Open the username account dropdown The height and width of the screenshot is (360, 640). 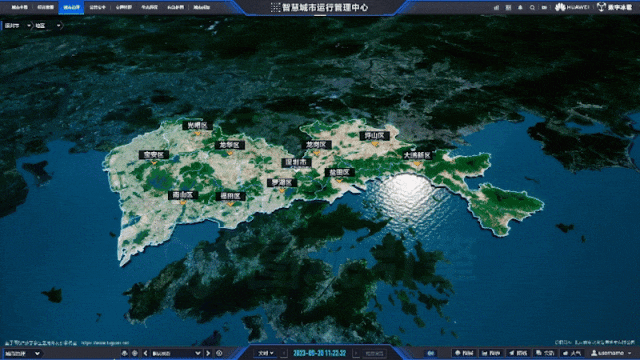[611, 353]
